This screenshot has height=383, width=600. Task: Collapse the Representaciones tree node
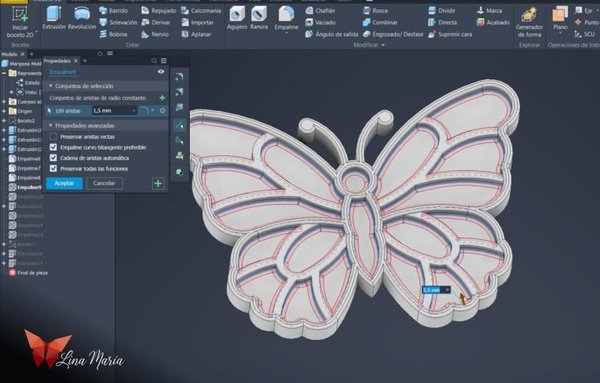pyautogui.click(x=4, y=73)
